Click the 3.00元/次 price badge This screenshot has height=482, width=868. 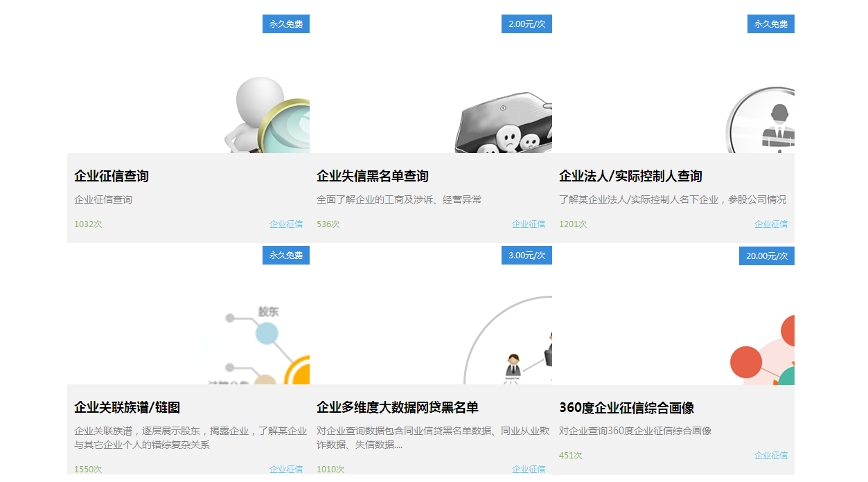pyautogui.click(x=526, y=255)
